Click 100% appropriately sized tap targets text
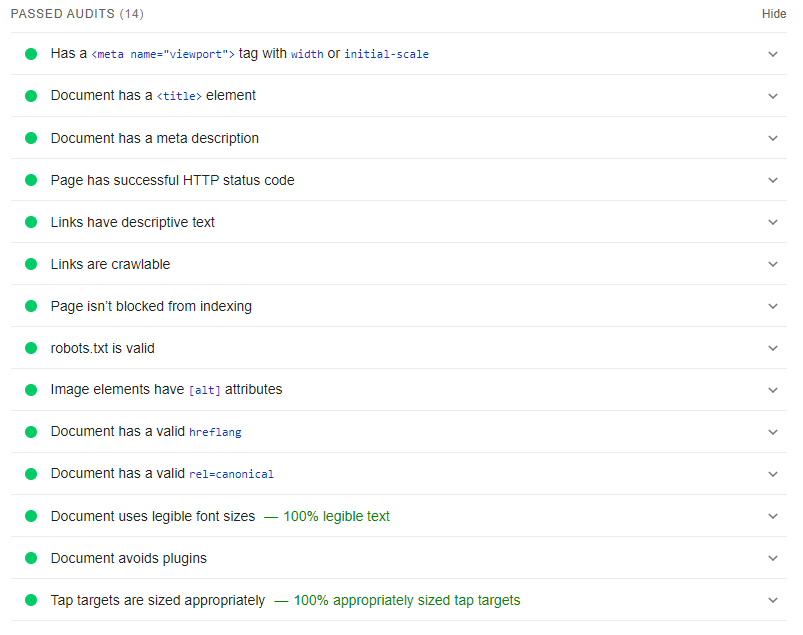The image size is (803, 635). (407, 600)
